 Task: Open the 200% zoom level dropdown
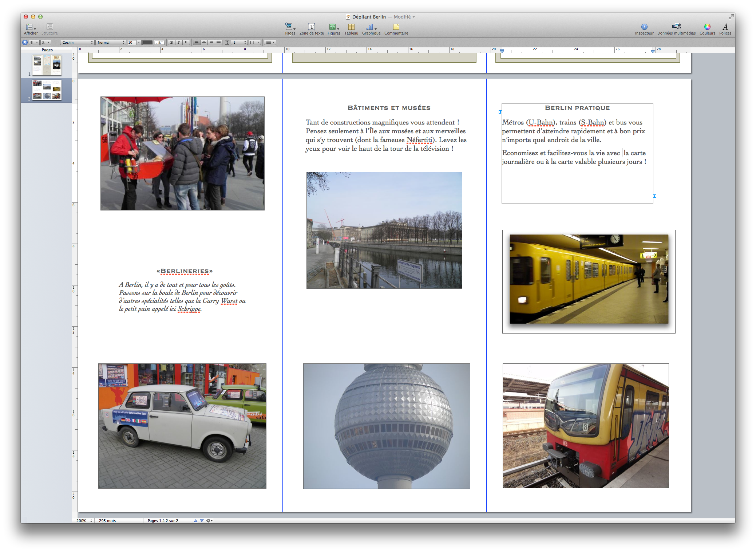pyautogui.click(x=84, y=521)
